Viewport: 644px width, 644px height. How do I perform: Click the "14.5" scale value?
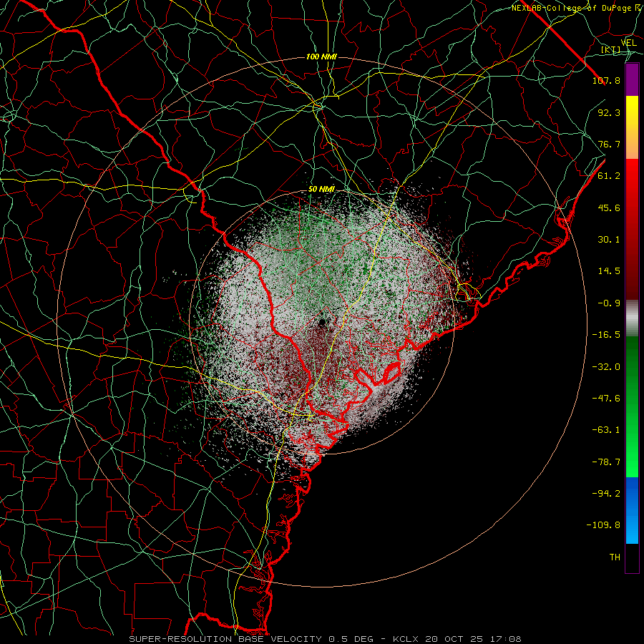point(609,271)
